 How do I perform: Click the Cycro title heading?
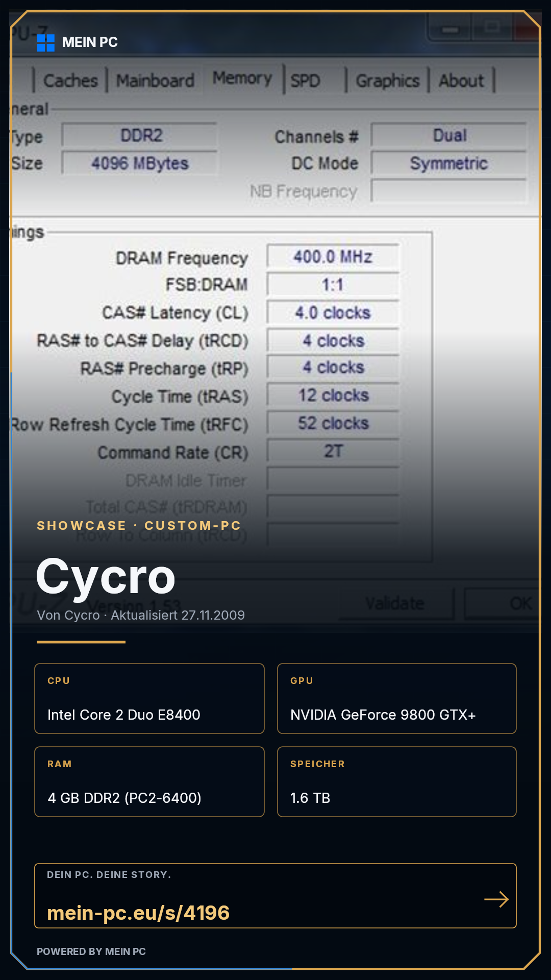[x=106, y=577]
